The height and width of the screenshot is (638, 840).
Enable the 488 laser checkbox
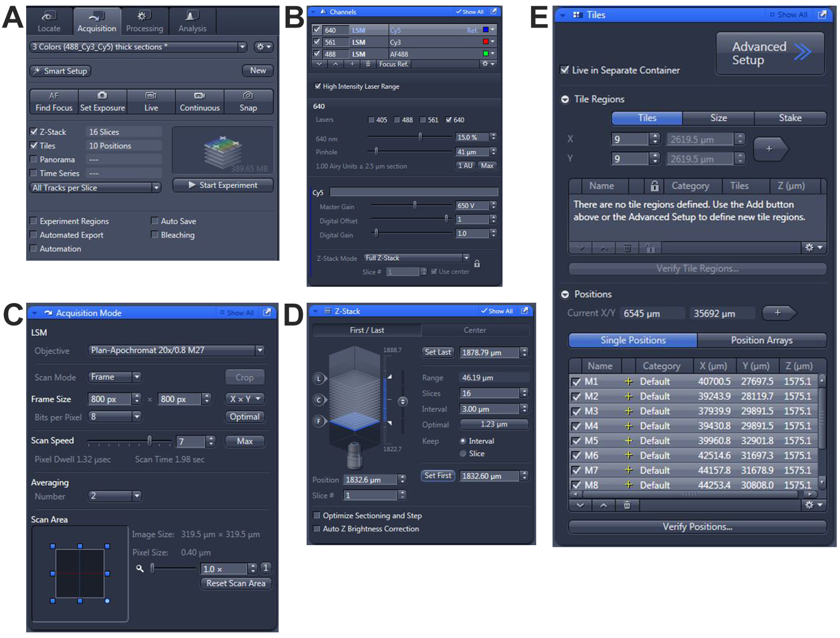click(x=397, y=120)
